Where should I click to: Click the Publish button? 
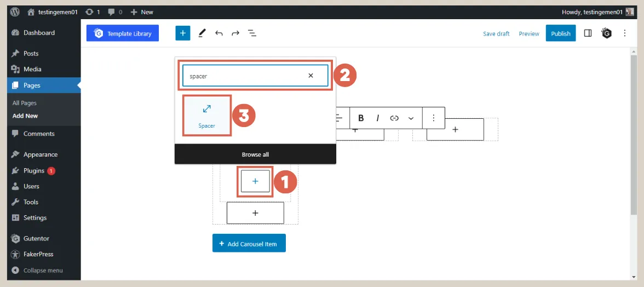coord(560,33)
